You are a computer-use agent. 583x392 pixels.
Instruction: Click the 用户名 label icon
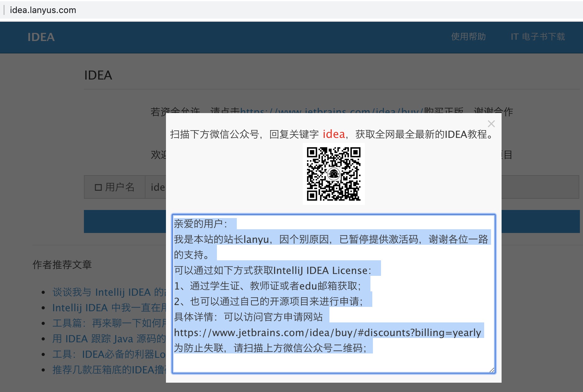point(98,187)
